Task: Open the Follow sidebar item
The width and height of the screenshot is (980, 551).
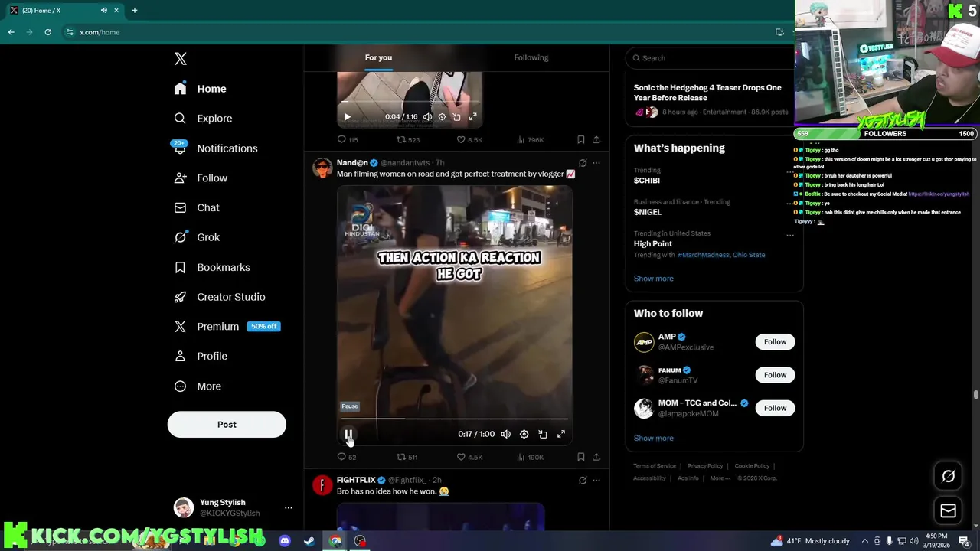Action: pyautogui.click(x=201, y=178)
